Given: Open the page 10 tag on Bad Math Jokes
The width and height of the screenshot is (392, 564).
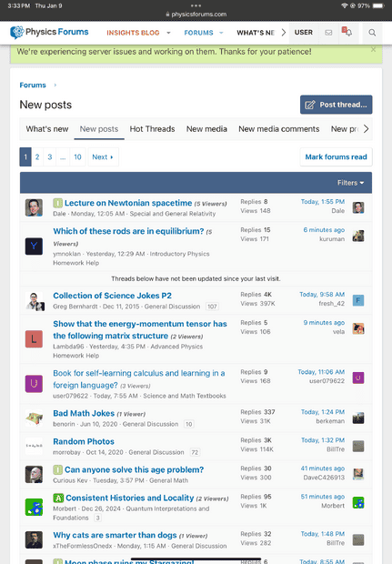Looking at the screenshot, I should [189, 424].
